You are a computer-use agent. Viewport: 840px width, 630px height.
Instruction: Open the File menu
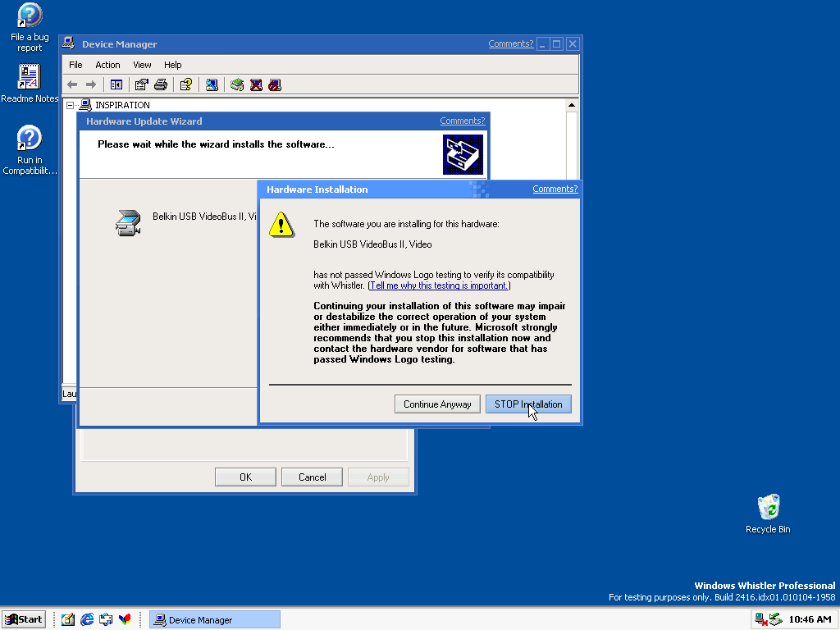[75, 65]
